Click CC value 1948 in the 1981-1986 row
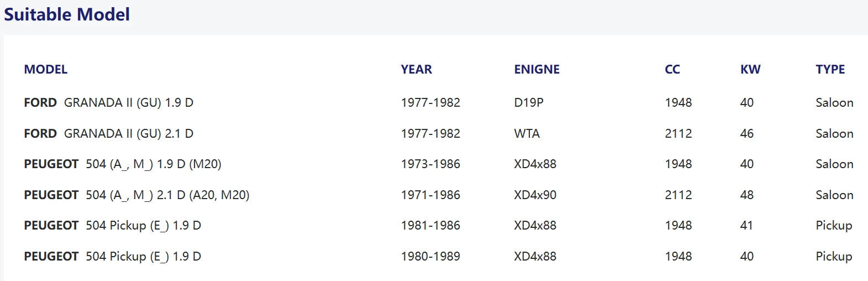The height and width of the screenshot is (281, 868). pos(678,226)
